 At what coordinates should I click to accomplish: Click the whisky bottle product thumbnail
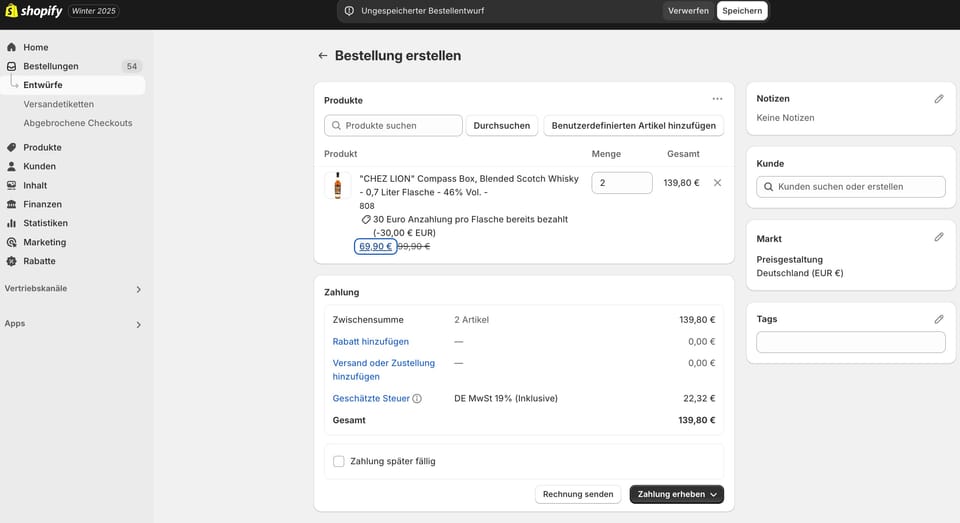337,185
